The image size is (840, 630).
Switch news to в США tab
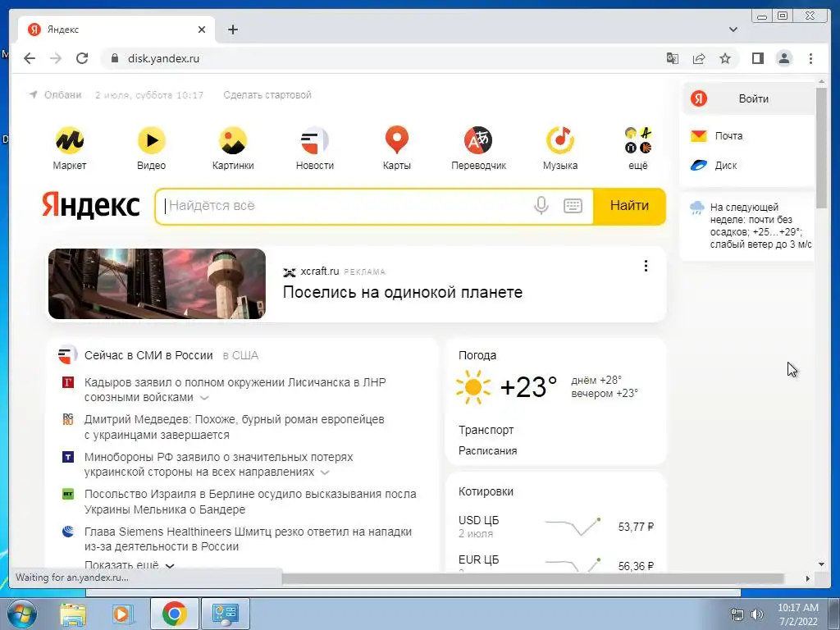click(x=240, y=355)
